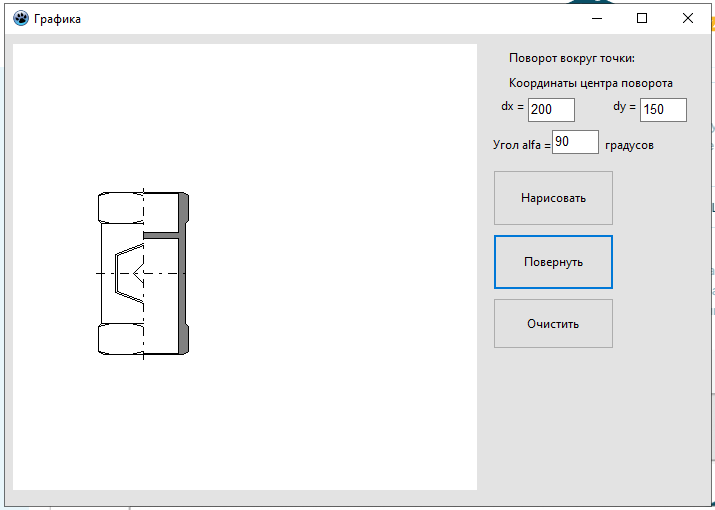
Task: Maximize the Графика window
Action: click(642, 18)
